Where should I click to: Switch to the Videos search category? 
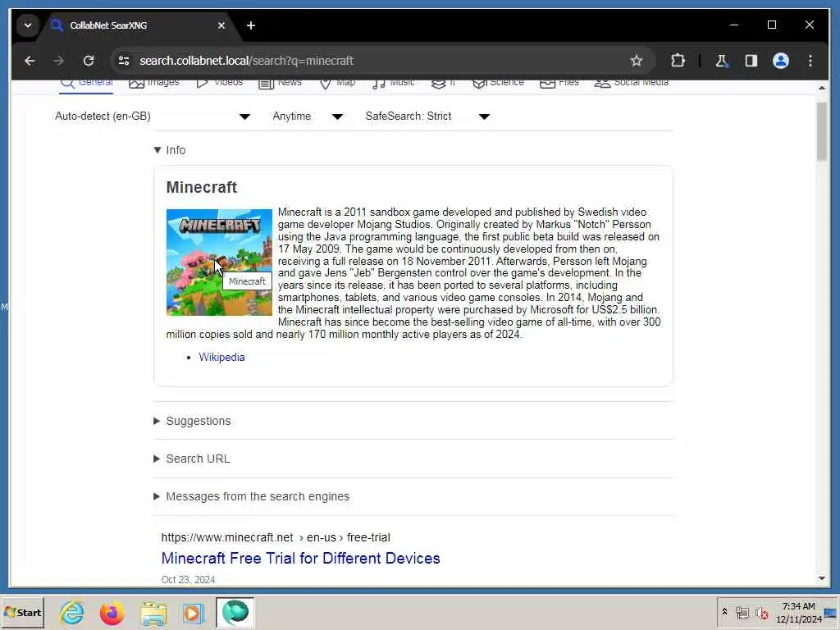[220, 83]
